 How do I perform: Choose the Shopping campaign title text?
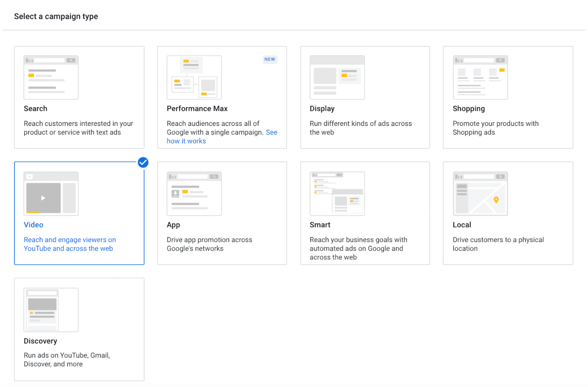(x=469, y=109)
